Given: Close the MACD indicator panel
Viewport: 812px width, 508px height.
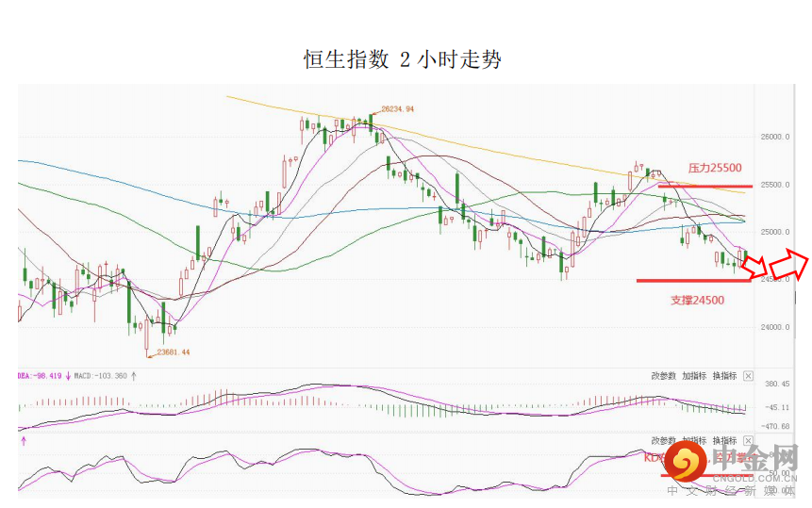Looking at the screenshot, I should pyautogui.click(x=748, y=376).
